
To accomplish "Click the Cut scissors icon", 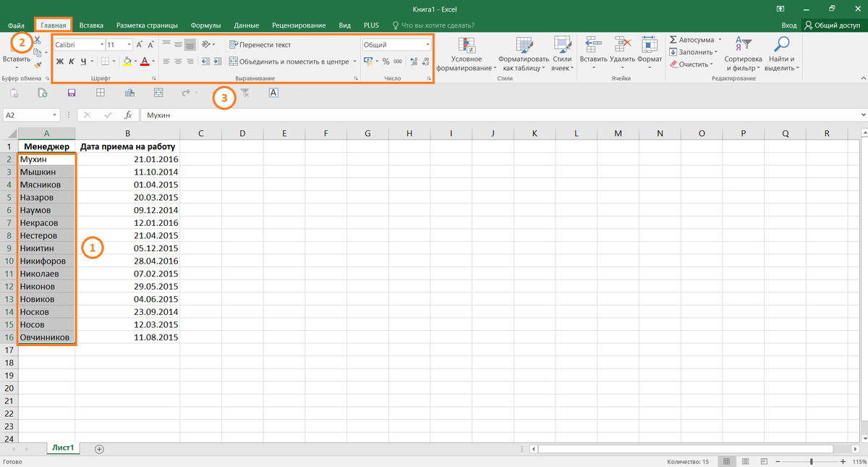I will [x=38, y=40].
